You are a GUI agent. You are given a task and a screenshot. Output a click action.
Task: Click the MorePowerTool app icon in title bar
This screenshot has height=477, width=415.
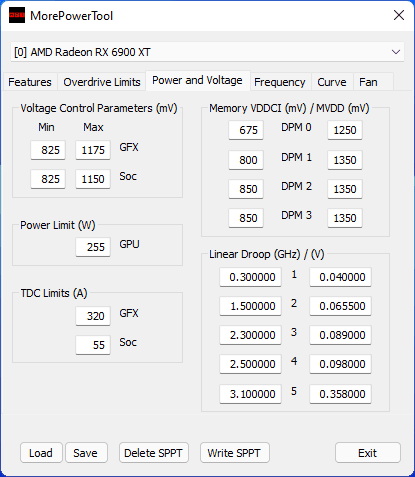pos(17,15)
